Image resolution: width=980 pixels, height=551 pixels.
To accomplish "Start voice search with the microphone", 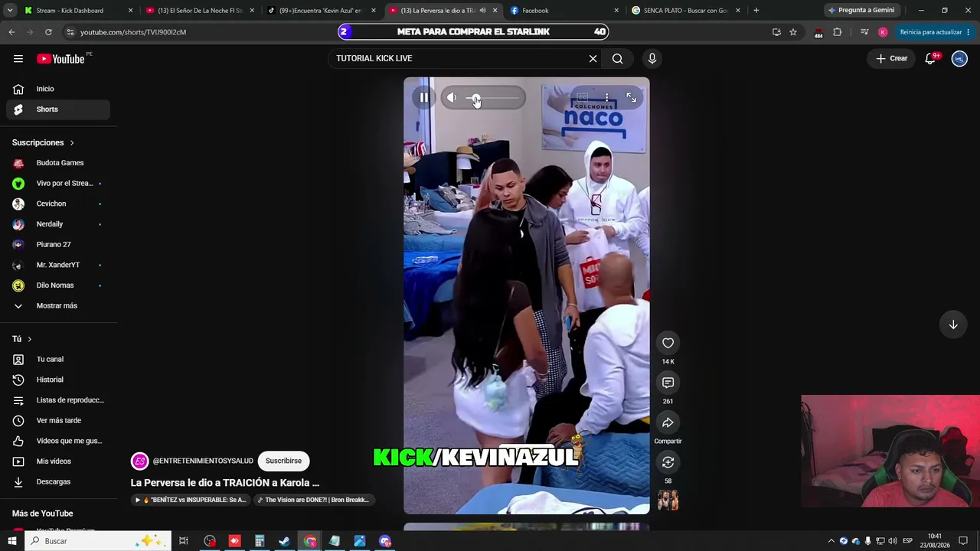I will point(652,58).
